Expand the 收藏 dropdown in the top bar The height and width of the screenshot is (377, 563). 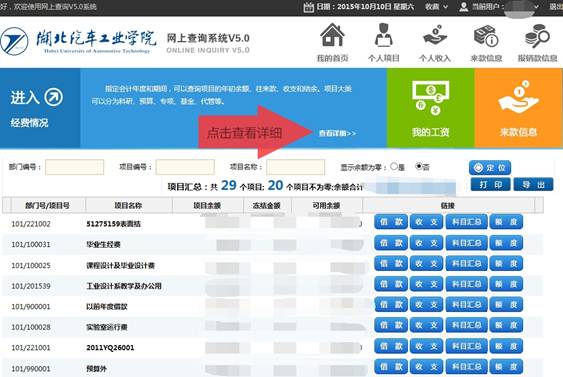(x=436, y=7)
